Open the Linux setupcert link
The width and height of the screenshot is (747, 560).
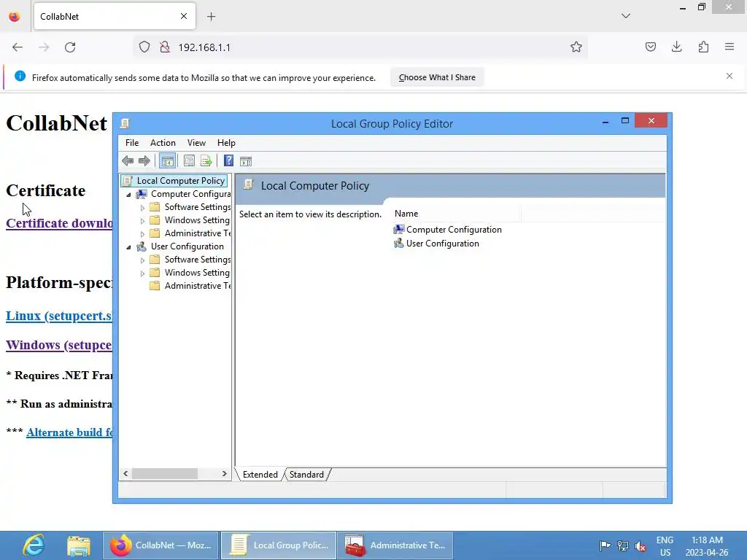pos(59,316)
